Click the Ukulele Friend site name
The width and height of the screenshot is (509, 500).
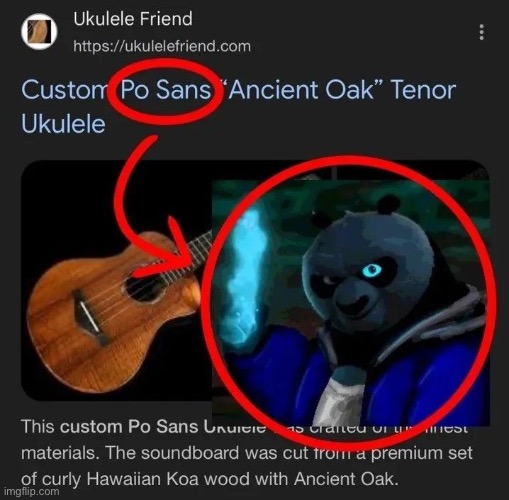tap(133, 19)
